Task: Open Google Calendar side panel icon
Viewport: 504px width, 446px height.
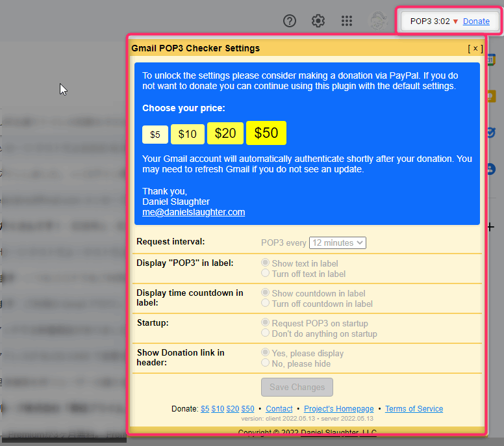Action: (490, 60)
